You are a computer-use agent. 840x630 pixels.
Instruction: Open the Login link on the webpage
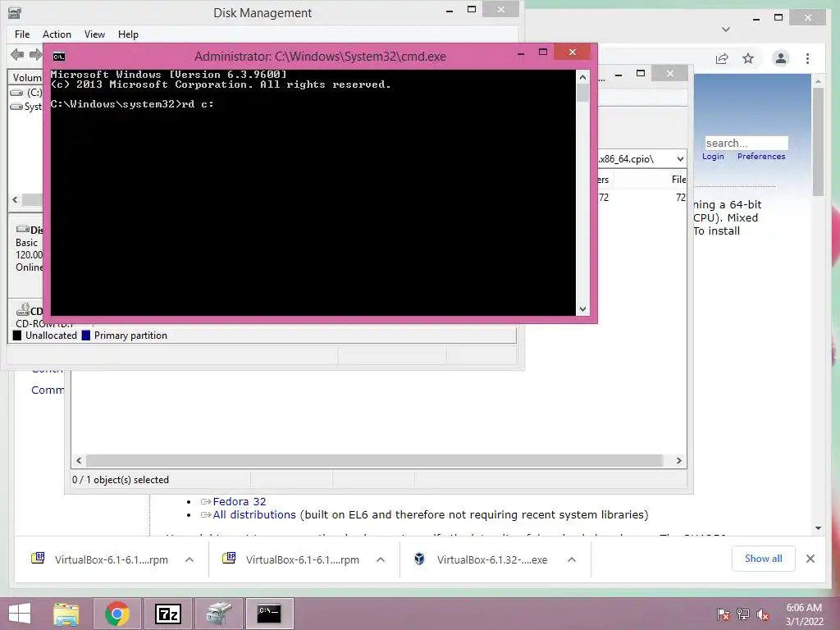click(x=713, y=157)
